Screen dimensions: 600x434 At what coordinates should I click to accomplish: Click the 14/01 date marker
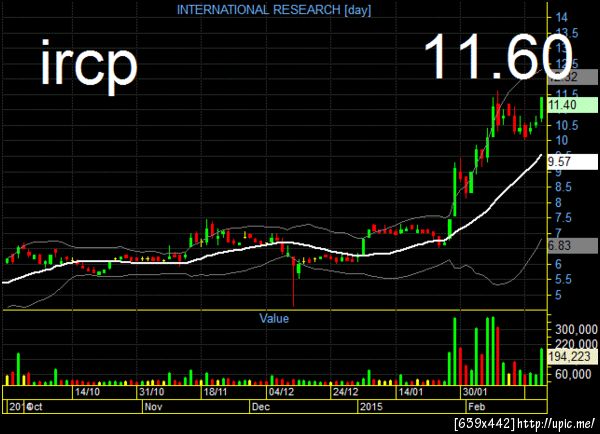[411, 392]
